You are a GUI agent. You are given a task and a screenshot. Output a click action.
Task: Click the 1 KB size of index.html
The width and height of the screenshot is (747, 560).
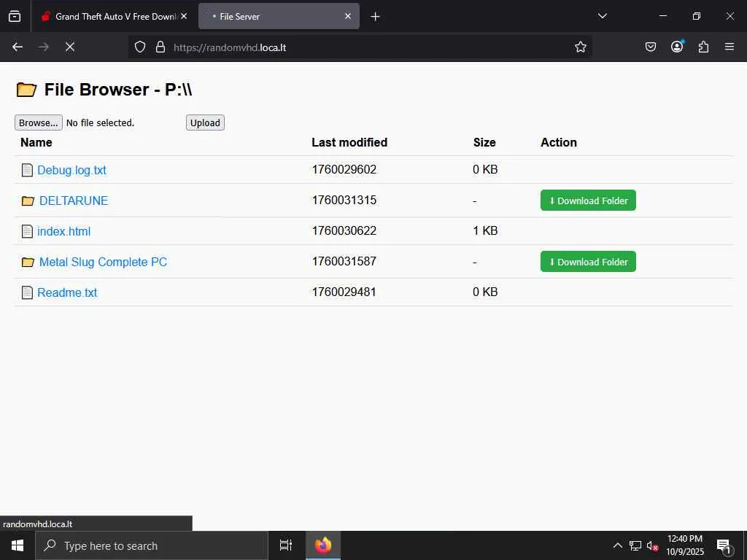(485, 230)
